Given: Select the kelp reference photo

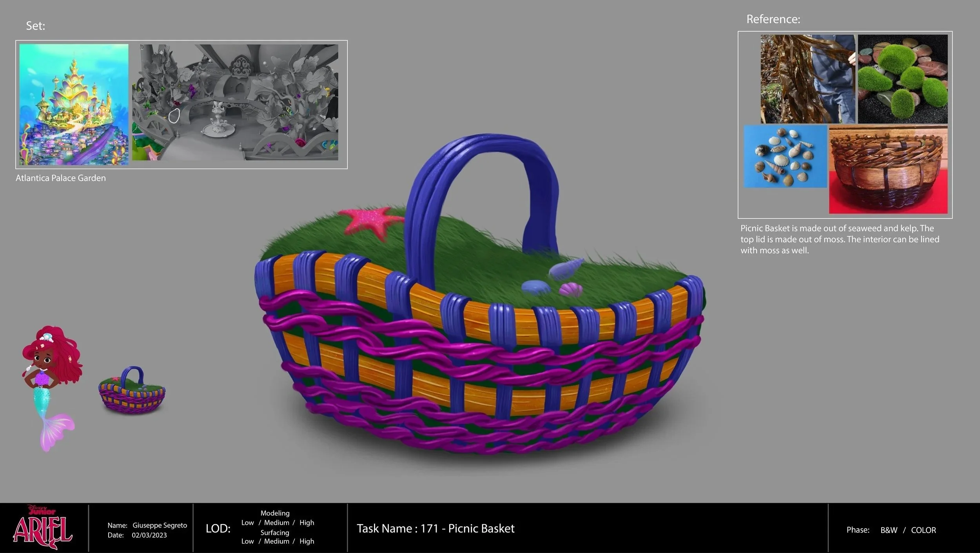Looking at the screenshot, I should point(808,79).
